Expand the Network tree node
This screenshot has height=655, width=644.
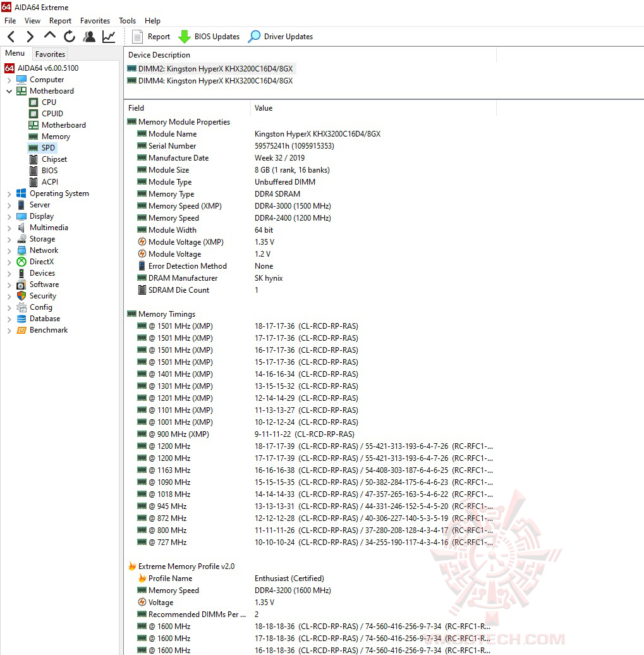click(x=9, y=250)
